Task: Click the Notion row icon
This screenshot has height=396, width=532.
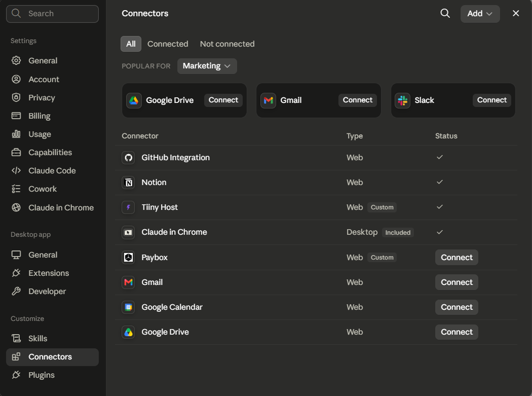Action: tap(128, 183)
